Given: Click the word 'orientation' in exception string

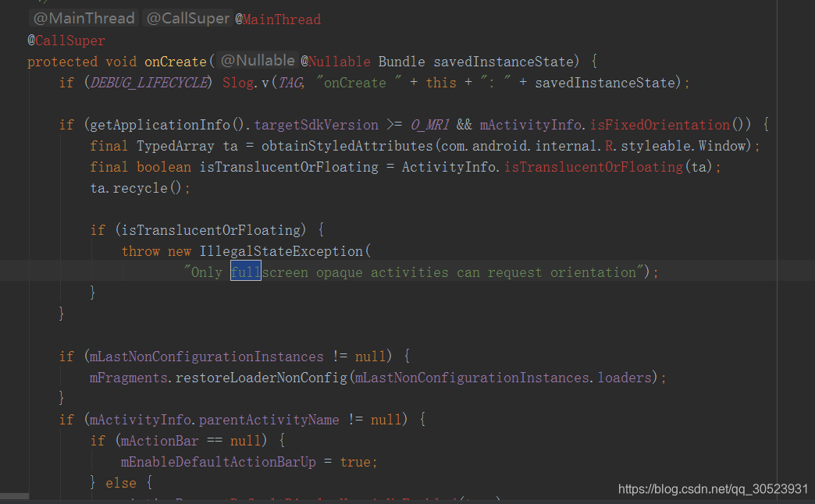Looking at the screenshot, I should pos(593,272).
